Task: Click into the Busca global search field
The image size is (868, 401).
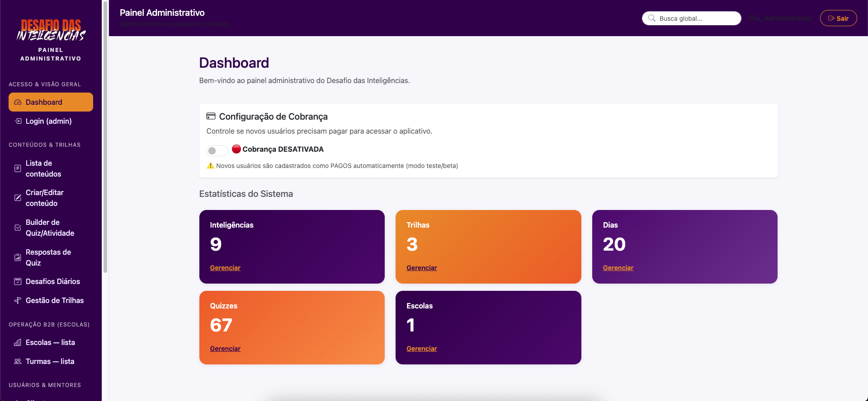Action: [696, 19]
